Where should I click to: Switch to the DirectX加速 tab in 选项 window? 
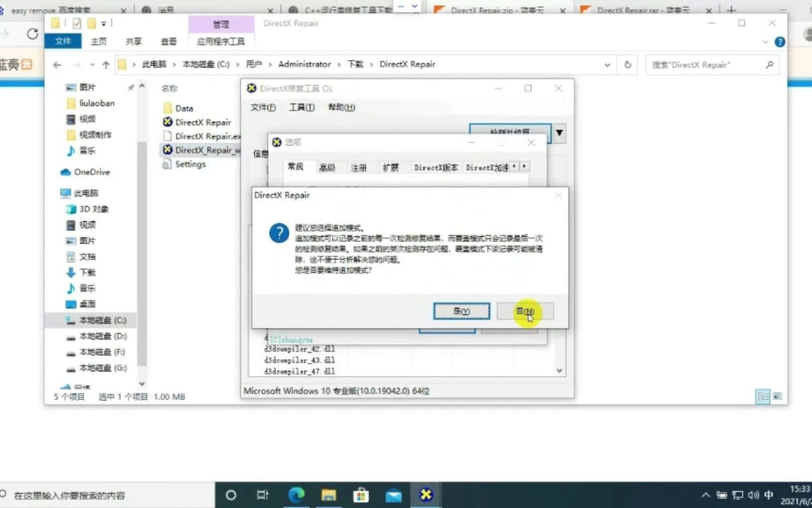(x=487, y=168)
